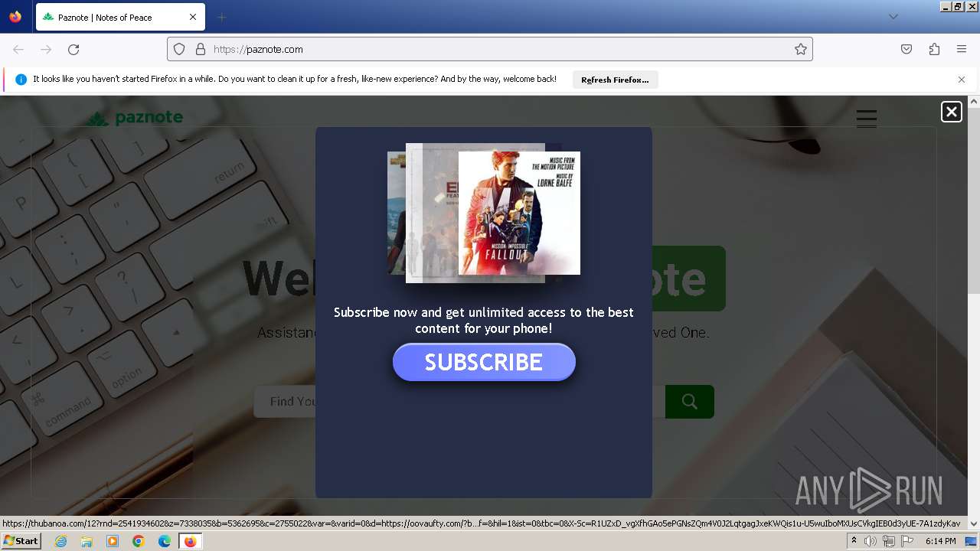Go forward using the forward arrow
Screen dimensions: 980x551
[46, 49]
